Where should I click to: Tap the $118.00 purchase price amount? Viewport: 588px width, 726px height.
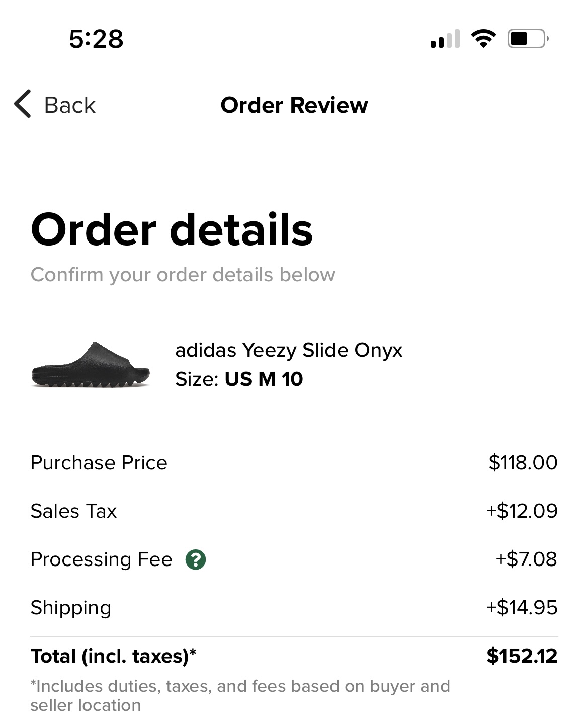click(523, 463)
